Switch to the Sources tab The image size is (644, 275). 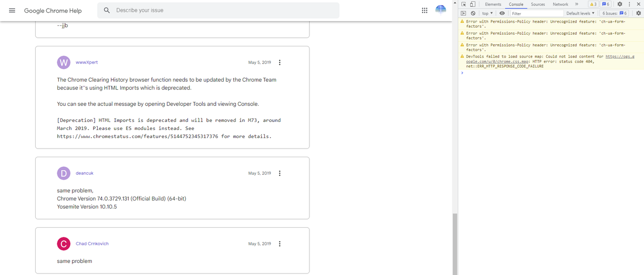[x=538, y=4]
